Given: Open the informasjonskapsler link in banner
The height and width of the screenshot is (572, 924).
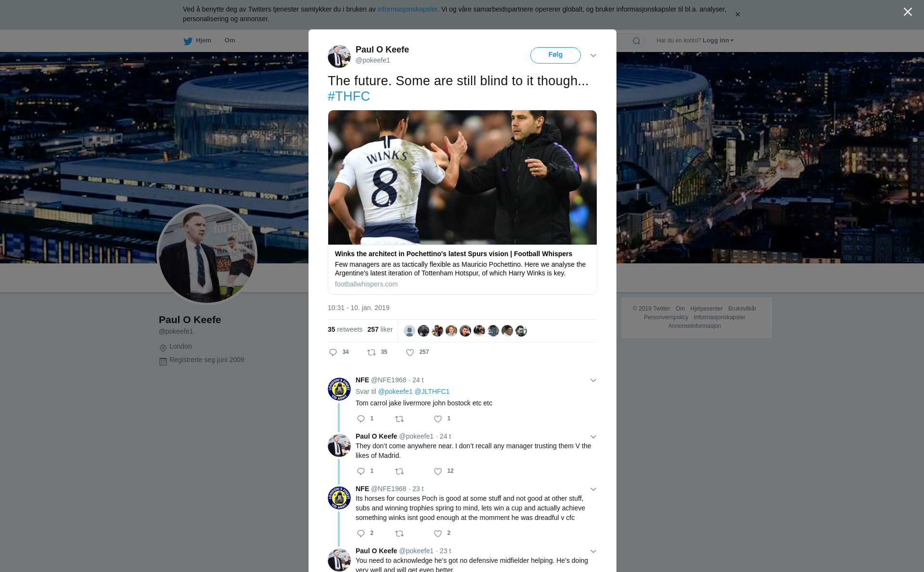Looking at the screenshot, I should [x=407, y=9].
